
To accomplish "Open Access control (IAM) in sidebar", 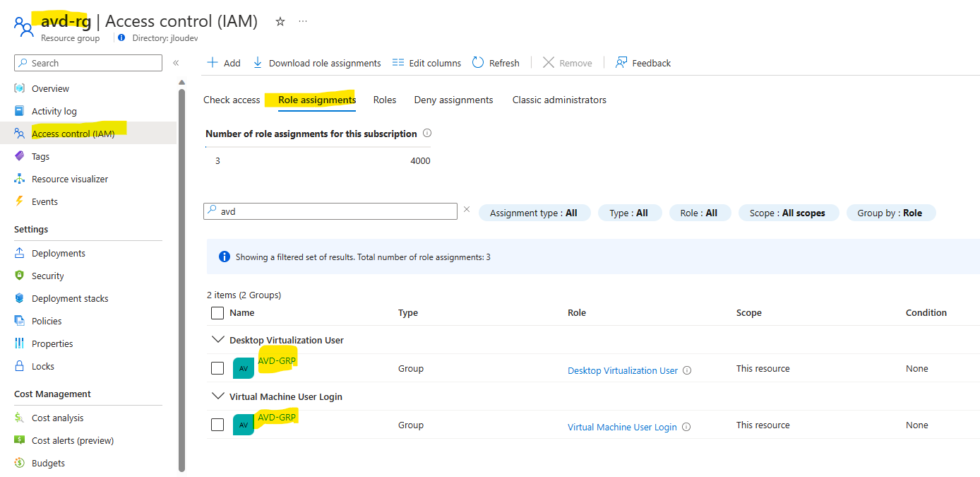I will [88, 134].
